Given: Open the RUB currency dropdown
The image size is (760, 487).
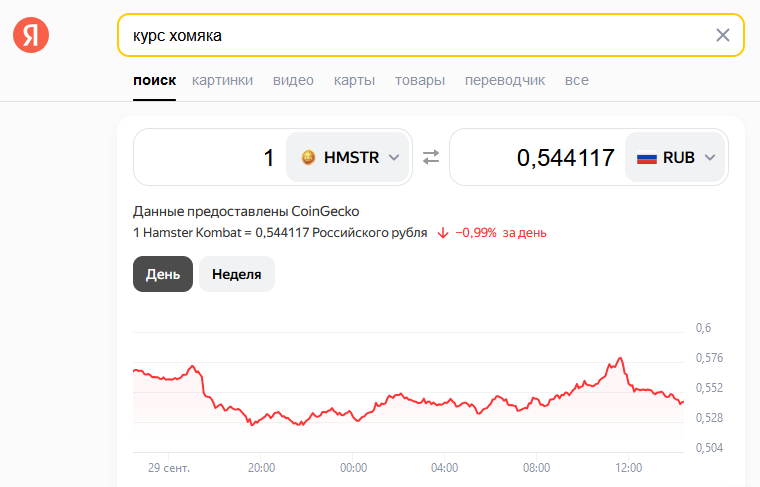Looking at the screenshot, I should 675,157.
